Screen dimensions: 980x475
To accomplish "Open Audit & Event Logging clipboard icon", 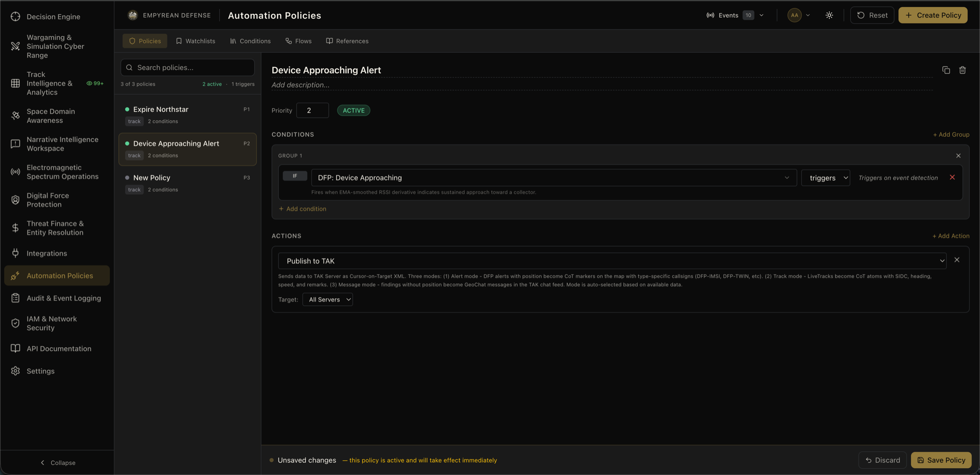I will 15,298.
